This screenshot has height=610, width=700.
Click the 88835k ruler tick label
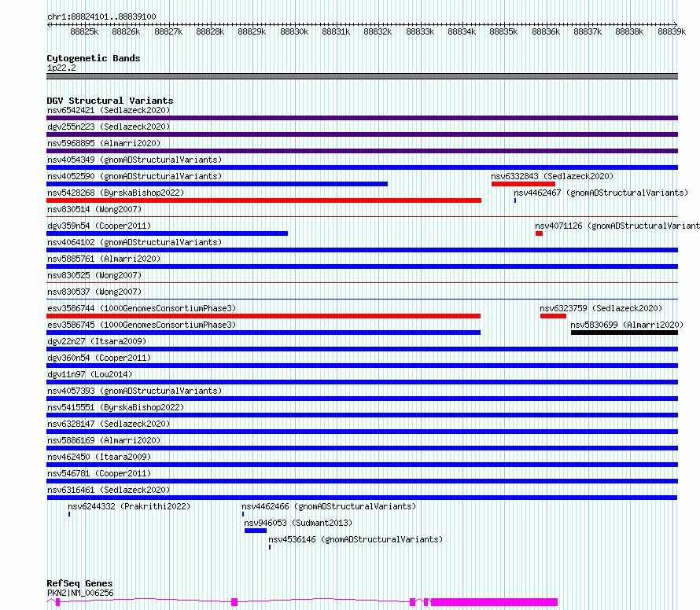coord(503,31)
